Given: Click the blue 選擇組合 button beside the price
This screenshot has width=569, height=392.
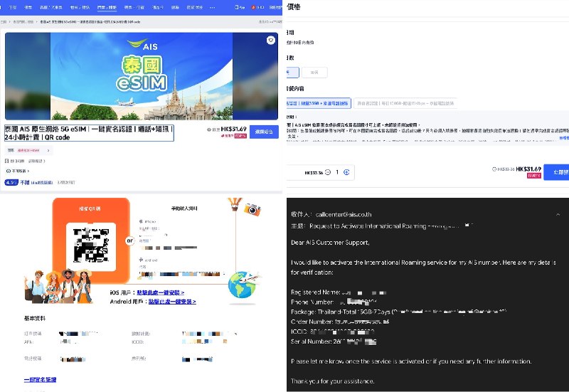Looking at the screenshot, I should pos(264,132).
